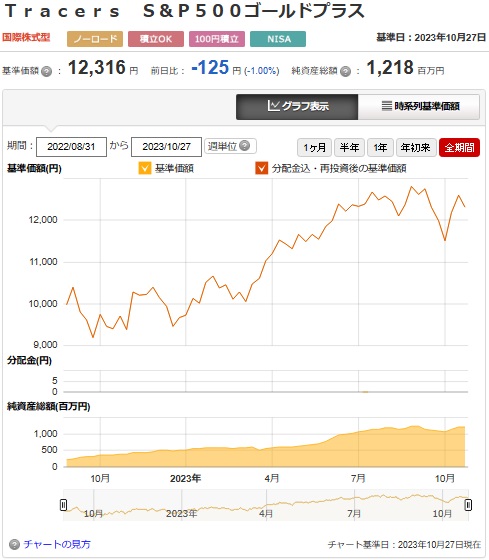Click chart icon on グラフ表示 tab
Screen dimensions: 489x560
click(274, 106)
